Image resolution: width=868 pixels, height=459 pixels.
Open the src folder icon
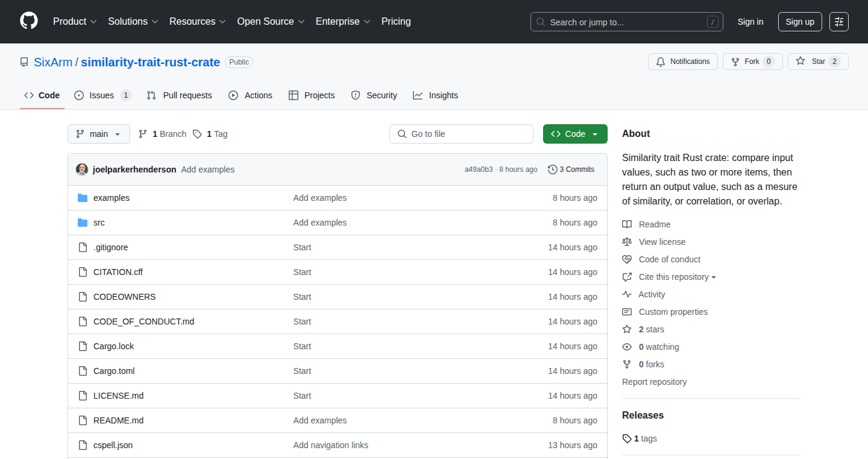[x=83, y=223]
